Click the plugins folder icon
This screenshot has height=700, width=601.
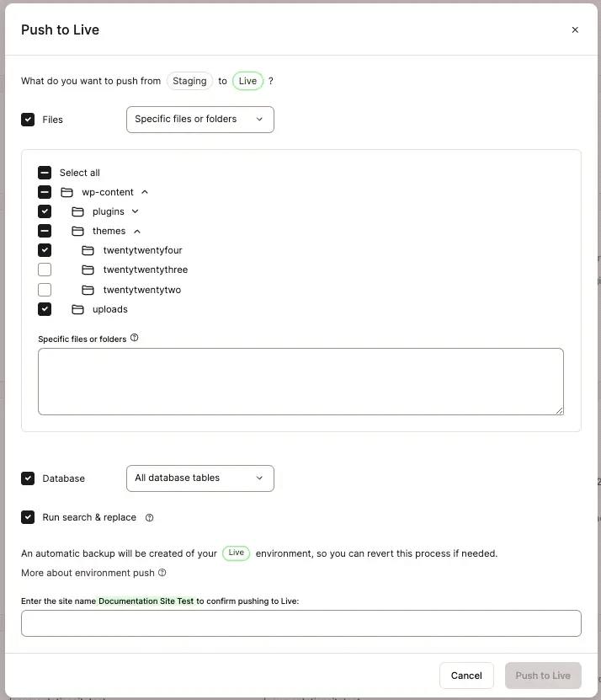(x=77, y=211)
